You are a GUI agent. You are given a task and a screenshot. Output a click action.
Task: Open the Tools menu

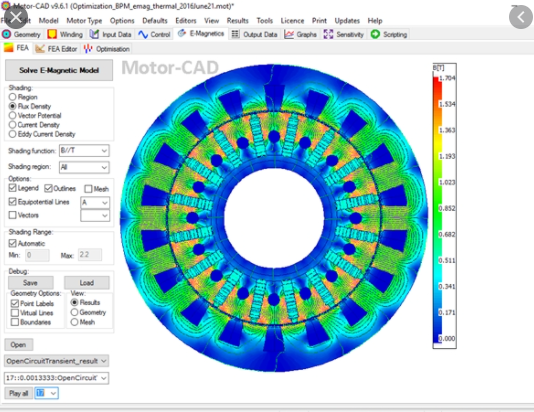(x=265, y=21)
